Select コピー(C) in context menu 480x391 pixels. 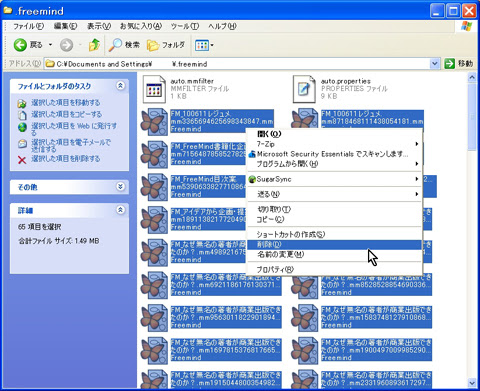point(334,219)
